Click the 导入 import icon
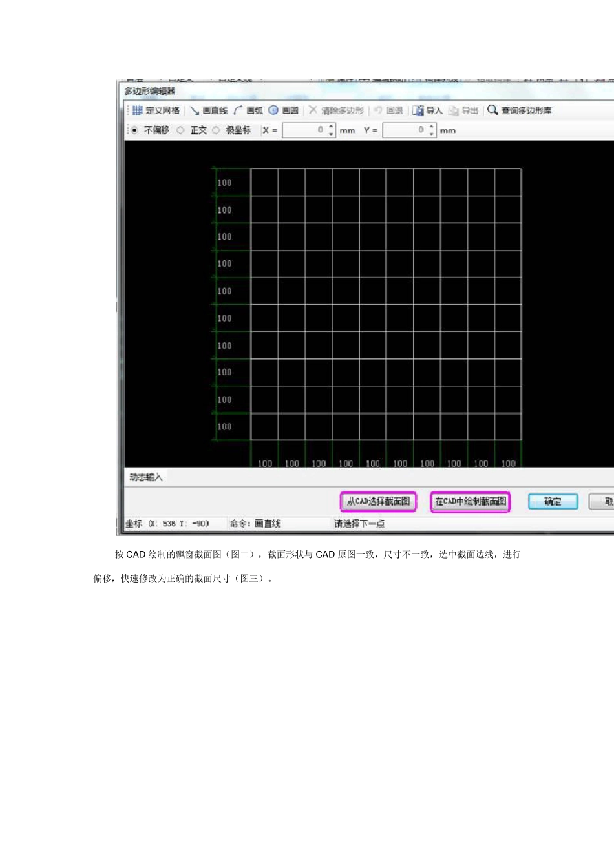 pos(418,110)
